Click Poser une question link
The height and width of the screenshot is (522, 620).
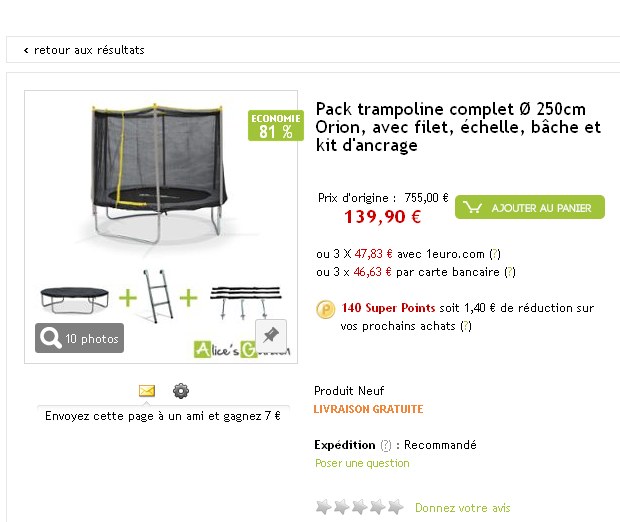[x=362, y=463]
